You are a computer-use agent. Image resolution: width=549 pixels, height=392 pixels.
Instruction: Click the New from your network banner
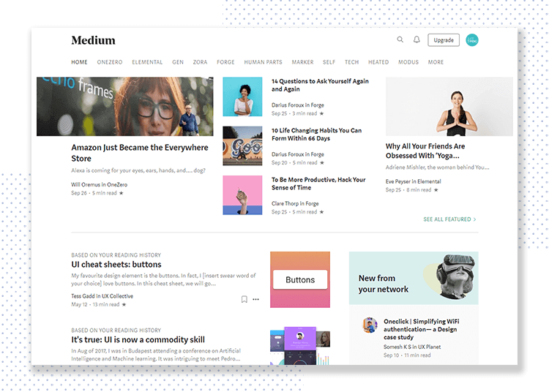(x=414, y=278)
